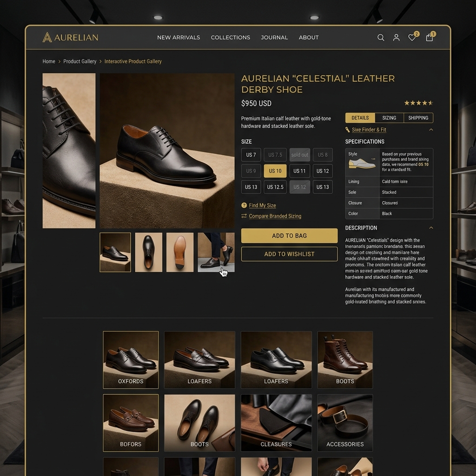
Task: Click Interactive Product Gallery breadcrumb
Action: [x=133, y=61]
